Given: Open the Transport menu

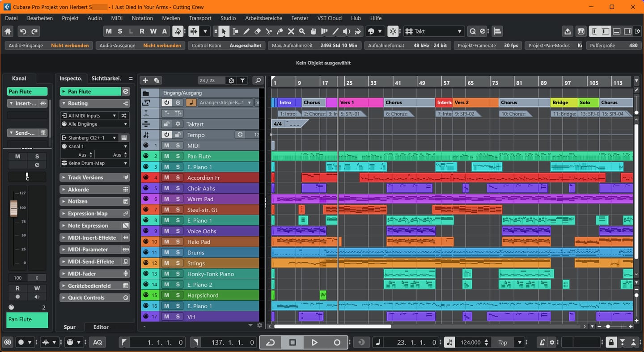Looking at the screenshot, I should coord(200,18).
